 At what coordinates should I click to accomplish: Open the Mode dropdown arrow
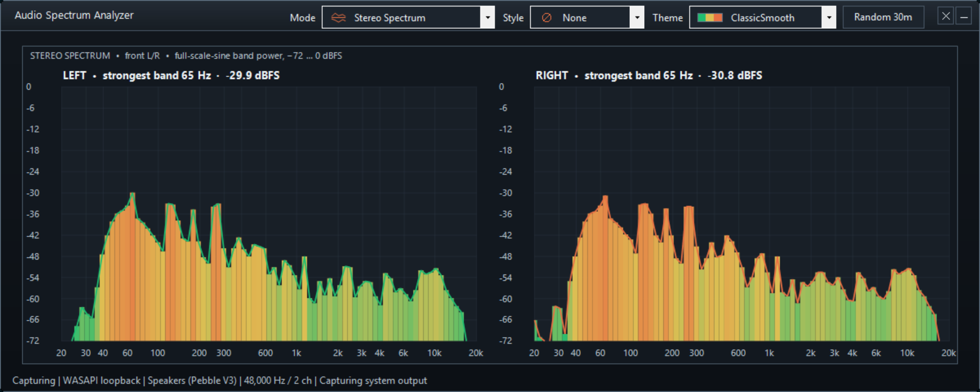click(488, 17)
